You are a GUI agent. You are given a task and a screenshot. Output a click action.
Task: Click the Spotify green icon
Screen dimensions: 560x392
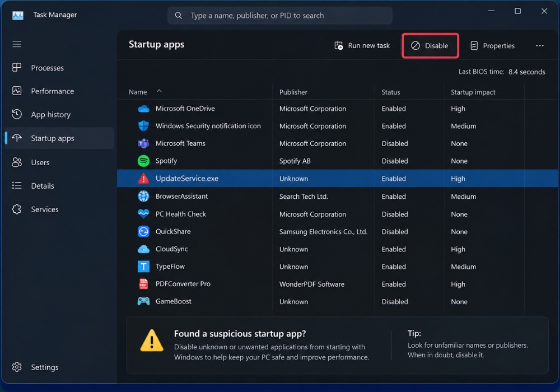pos(143,161)
